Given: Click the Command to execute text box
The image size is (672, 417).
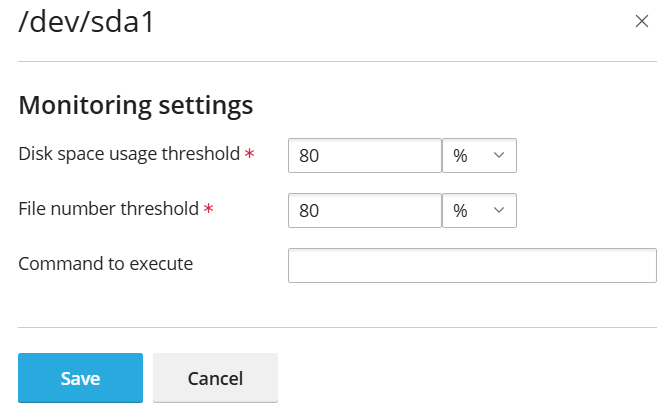Looking at the screenshot, I should pyautogui.click(x=472, y=265).
